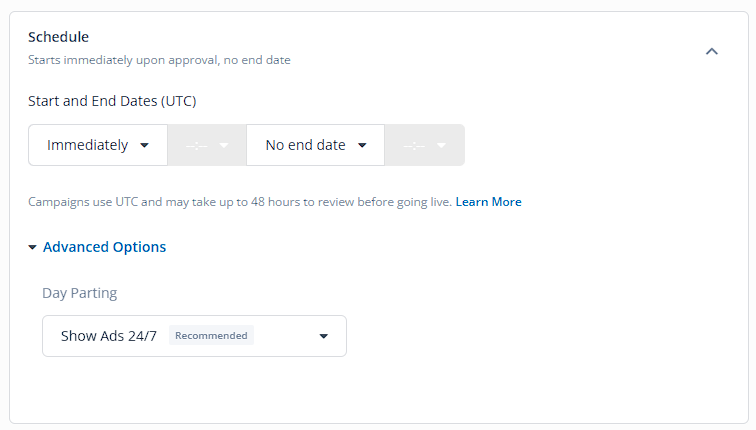Collapse the Schedule section with the chevron
The width and height of the screenshot is (756, 430).
(x=712, y=51)
